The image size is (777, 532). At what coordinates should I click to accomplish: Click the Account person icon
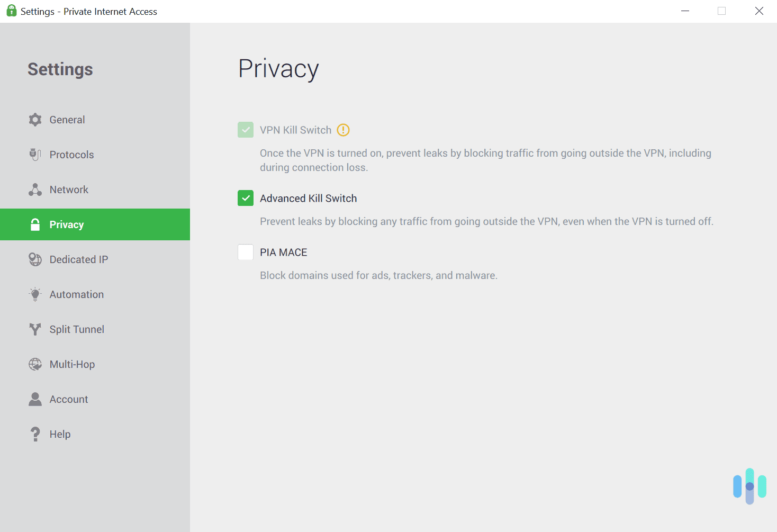click(x=35, y=399)
